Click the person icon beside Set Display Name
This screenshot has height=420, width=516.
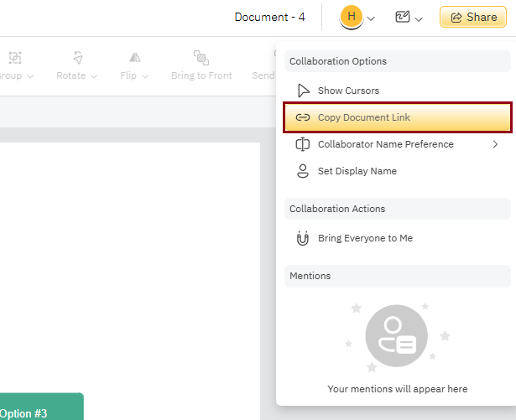tap(303, 171)
